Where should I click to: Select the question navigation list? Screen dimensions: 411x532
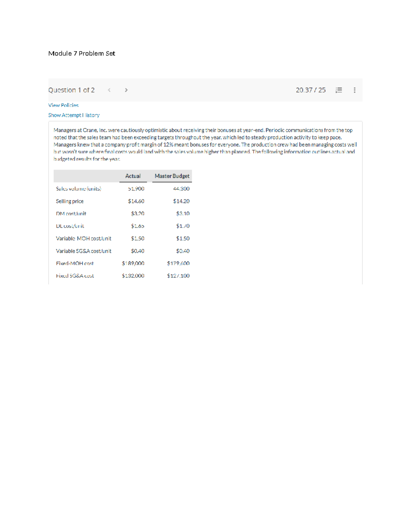pos(338,90)
